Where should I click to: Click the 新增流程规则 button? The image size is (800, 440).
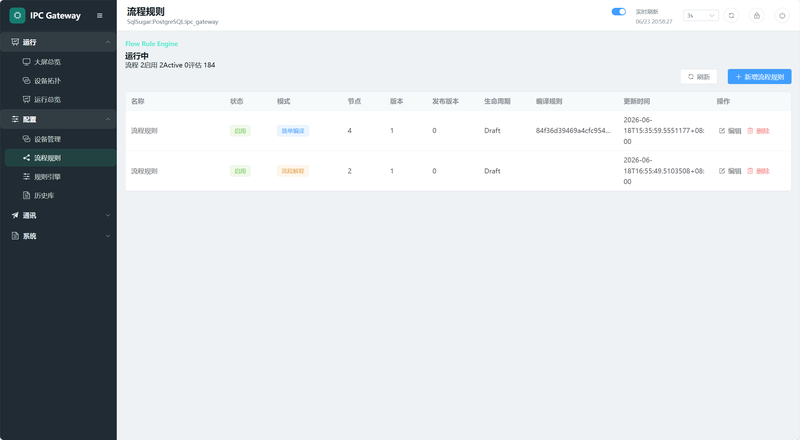(759, 77)
